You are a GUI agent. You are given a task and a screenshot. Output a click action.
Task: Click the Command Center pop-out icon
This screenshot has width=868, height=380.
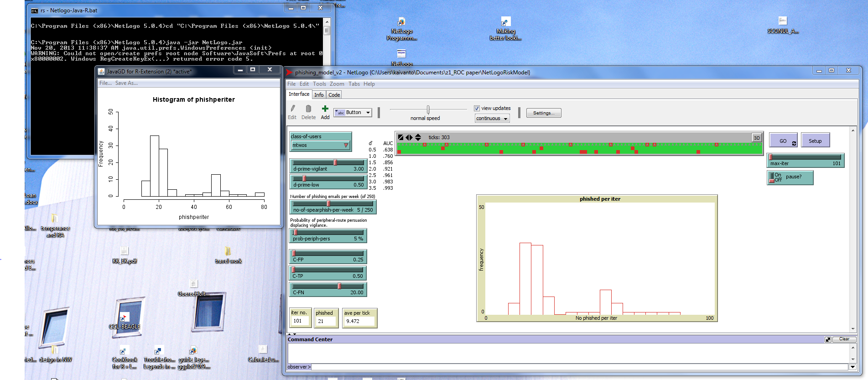pos(828,339)
